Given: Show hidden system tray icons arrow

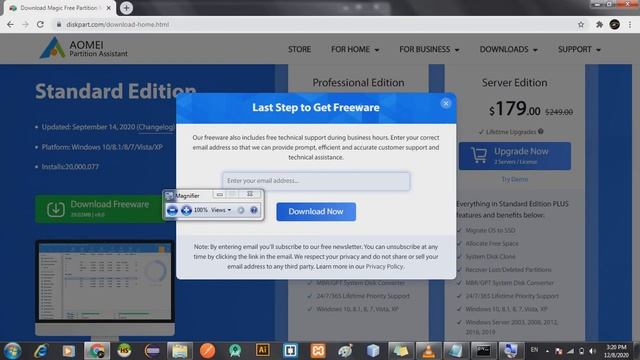Looking at the screenshot, I should [x=547, y=351].
